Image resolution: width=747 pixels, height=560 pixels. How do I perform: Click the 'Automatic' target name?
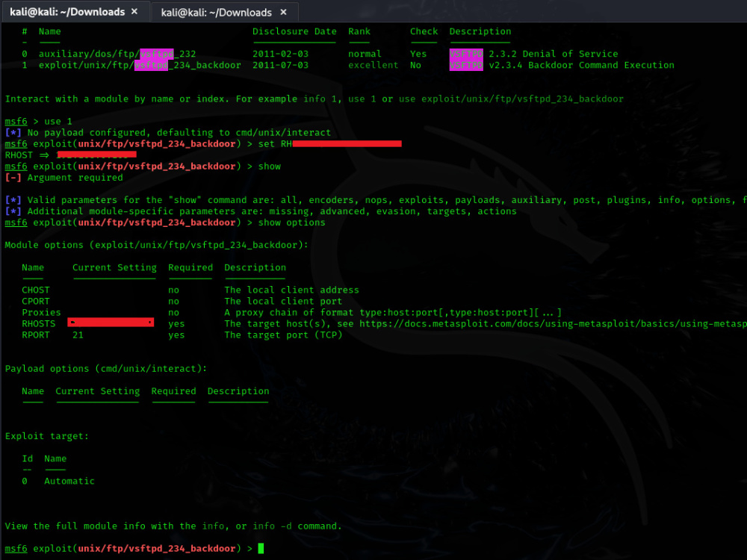(69, 482)
